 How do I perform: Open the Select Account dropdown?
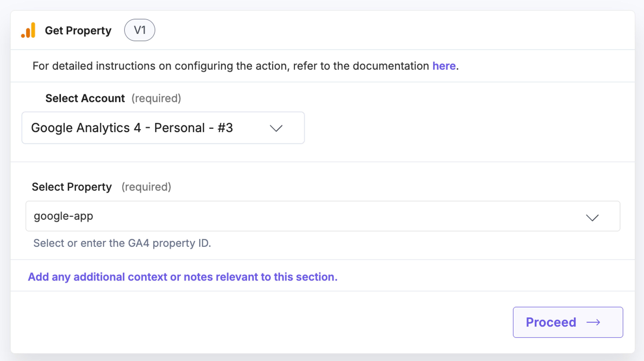pos(163,128)
